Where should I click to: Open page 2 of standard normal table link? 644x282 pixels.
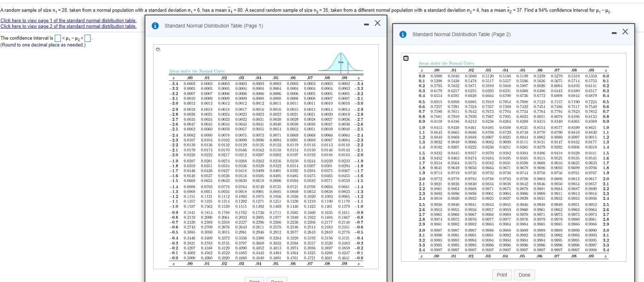[68, 26]
